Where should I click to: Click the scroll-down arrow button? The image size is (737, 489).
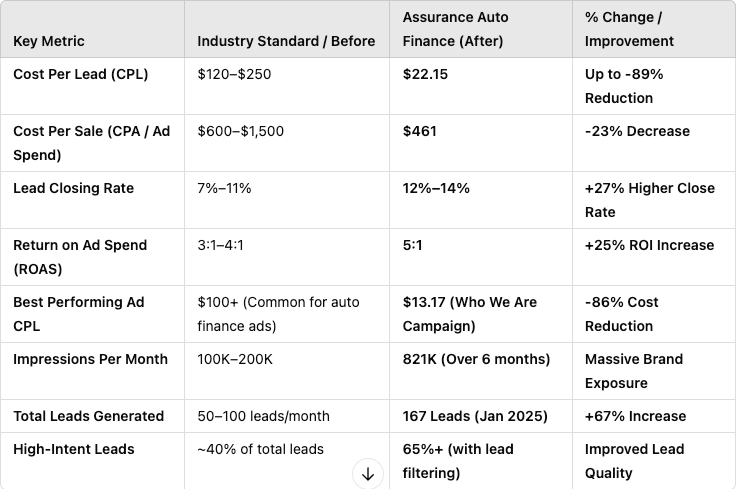point(367,474)
